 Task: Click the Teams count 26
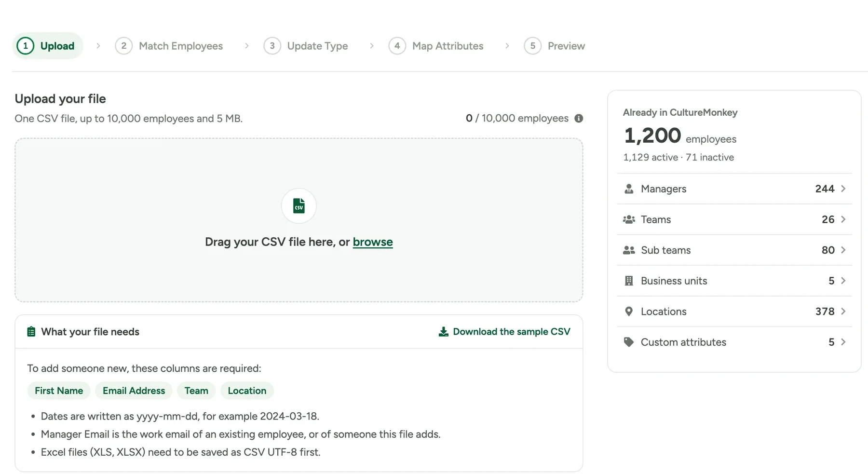tap(828, 219)
